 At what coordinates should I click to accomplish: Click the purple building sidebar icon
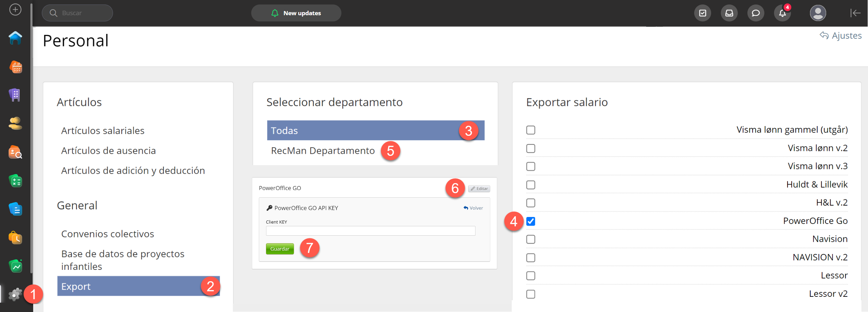tap(15, 95)
